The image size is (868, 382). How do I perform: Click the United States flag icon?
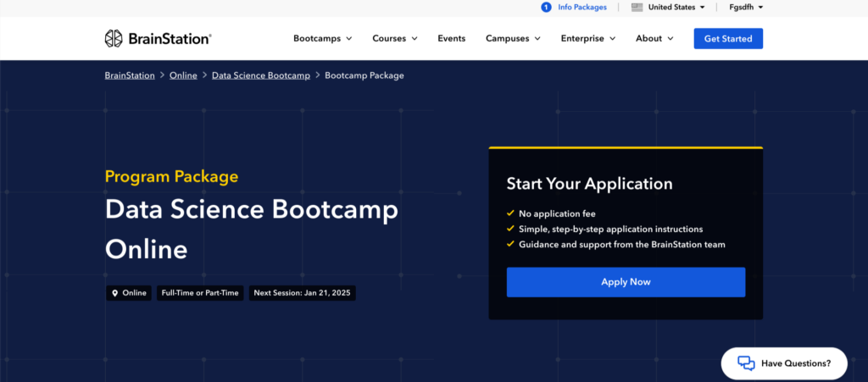636,8
